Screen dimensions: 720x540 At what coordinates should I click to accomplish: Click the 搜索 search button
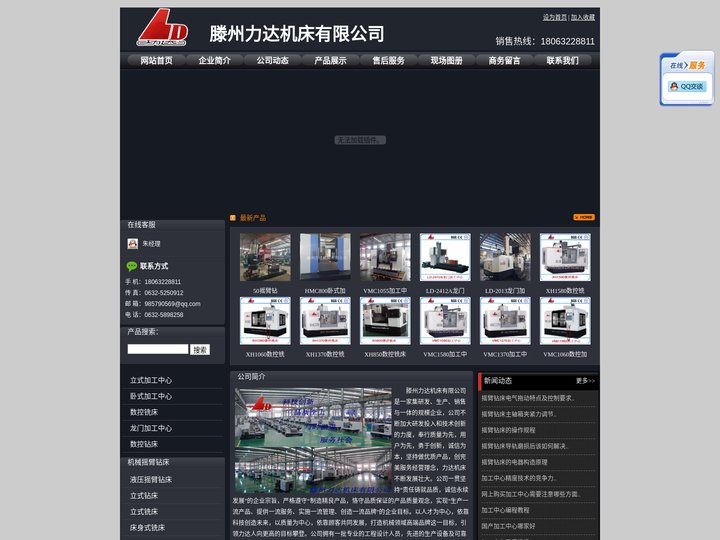pyautogui.click(x=200, y=349)
